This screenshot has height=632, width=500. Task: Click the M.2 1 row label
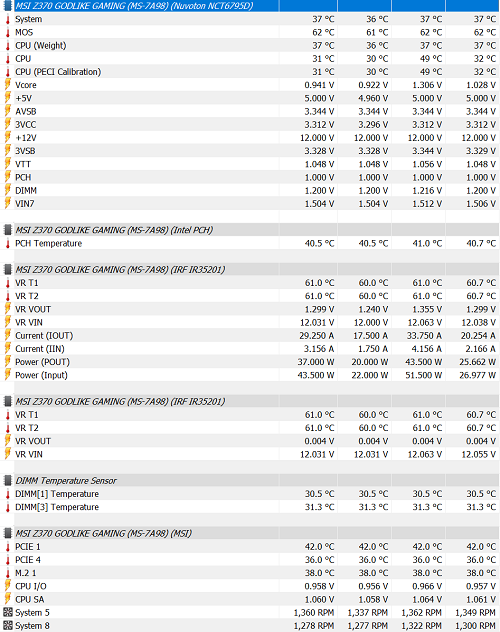click(26, 573)
